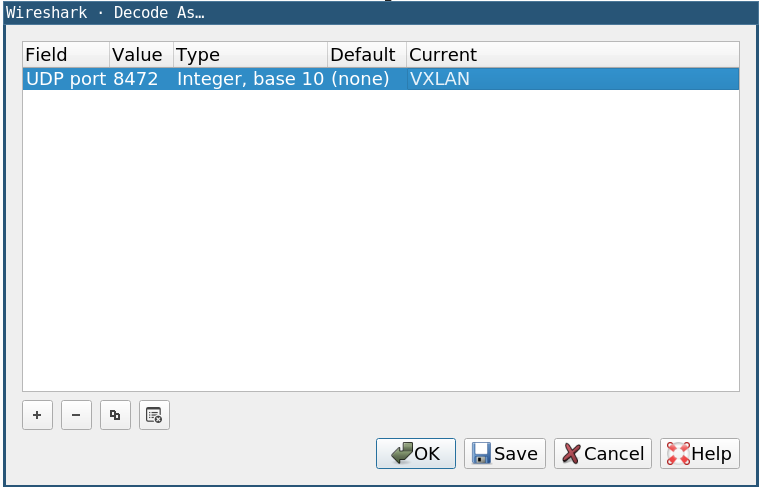The height and width of the screenshot is (487, 759).
Task: Clear all decode entries
Action: [x=154, y=415]
